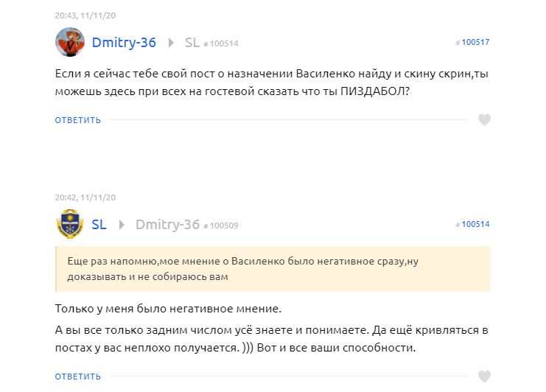
Task: Click the reply arrow after blue Dmitry-36 name
Action: coord(171,43)
